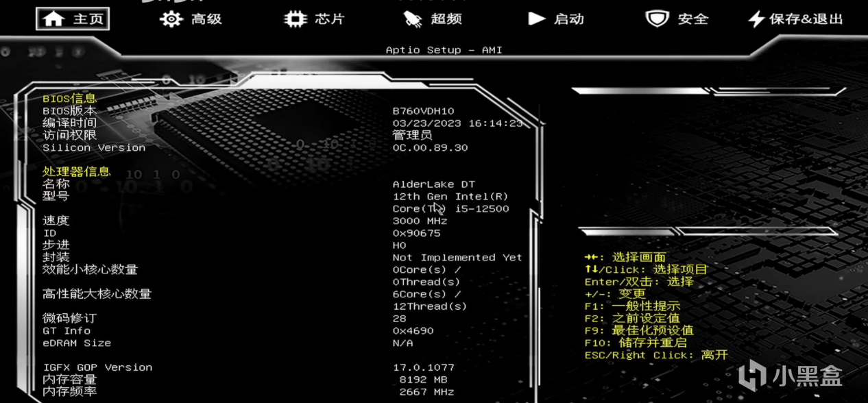868x403 pixels.
Task: Select the BIOS版本 row label
Action: [70, 111]
